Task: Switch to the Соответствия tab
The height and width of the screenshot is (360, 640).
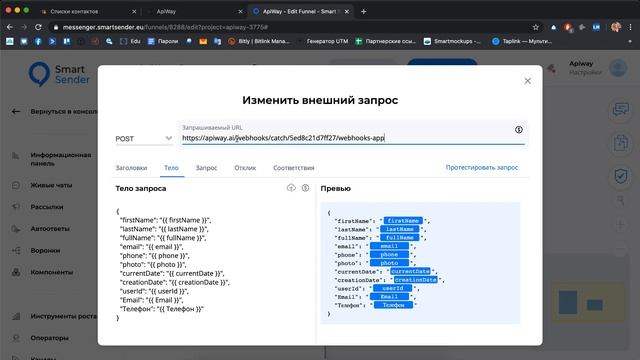Action: tap(293, 168)
